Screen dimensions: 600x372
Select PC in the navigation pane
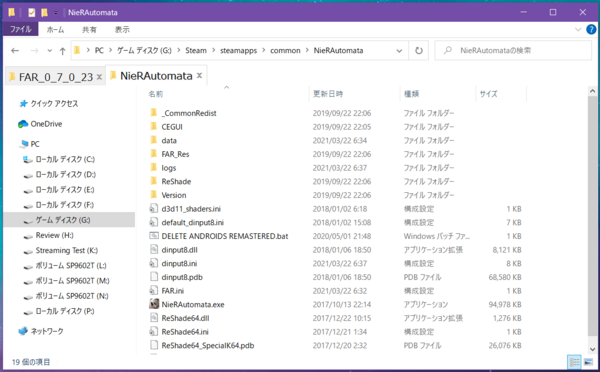pos(34,144)
